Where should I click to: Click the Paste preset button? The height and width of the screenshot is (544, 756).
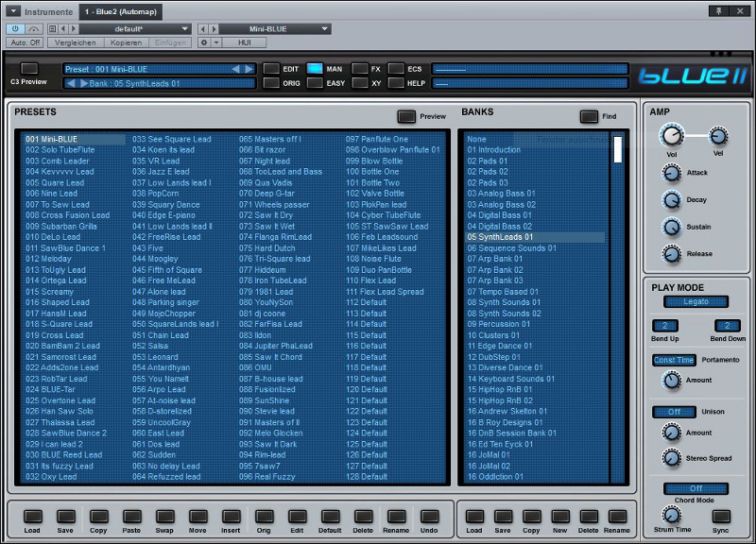(131, 517)
